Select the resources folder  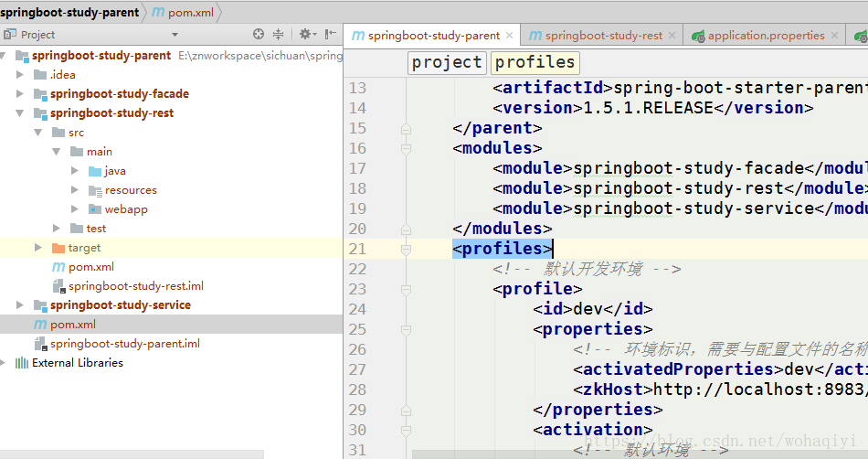tap(132, 190)
